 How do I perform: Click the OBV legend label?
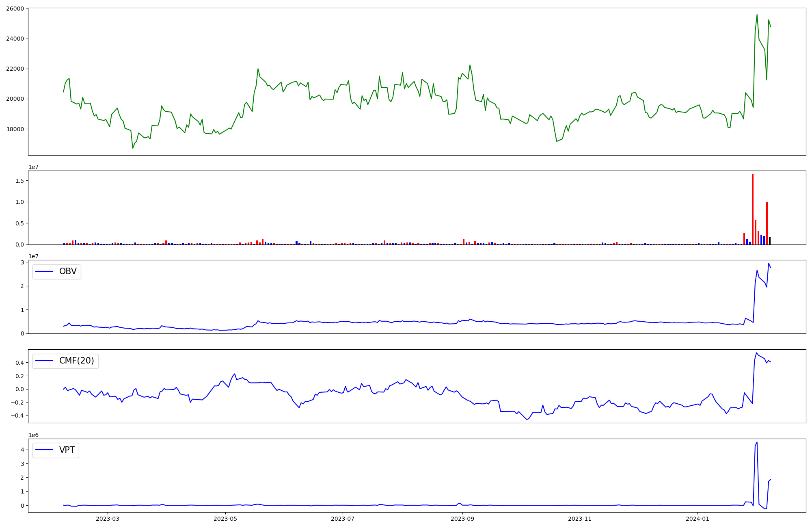point(68,271)
